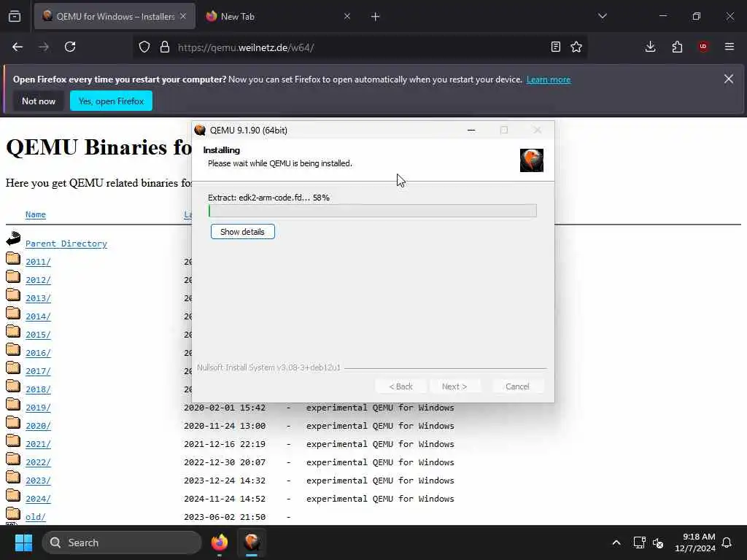
Task: Go back using the browser back arrow
Action: [x=18, y=47]
